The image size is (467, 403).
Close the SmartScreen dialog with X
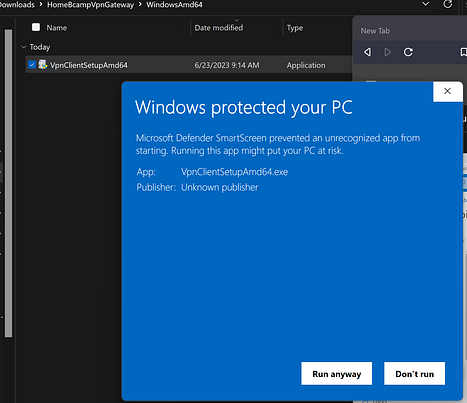(x=447, y=91)
